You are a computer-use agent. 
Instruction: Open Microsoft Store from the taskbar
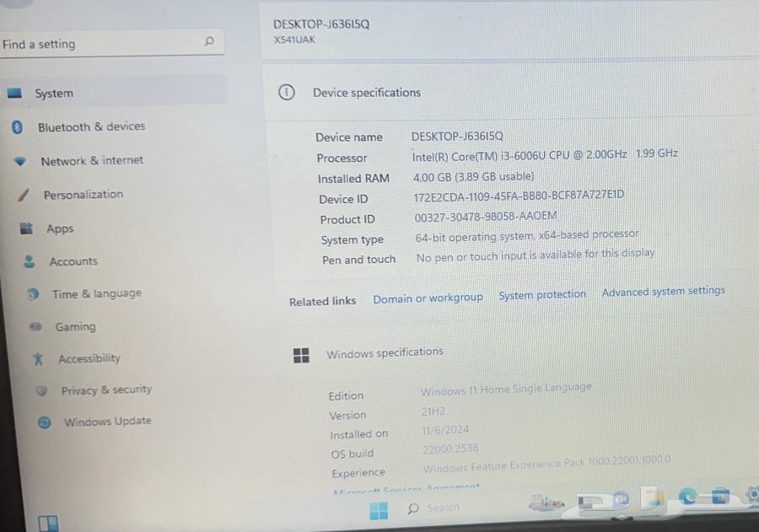tap(721, 497)
